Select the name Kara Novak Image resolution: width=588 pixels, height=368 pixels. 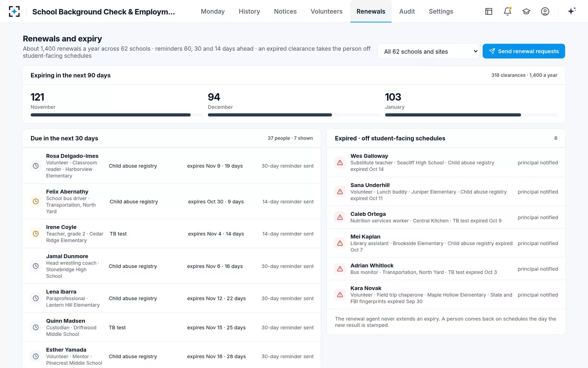(366, 288)
